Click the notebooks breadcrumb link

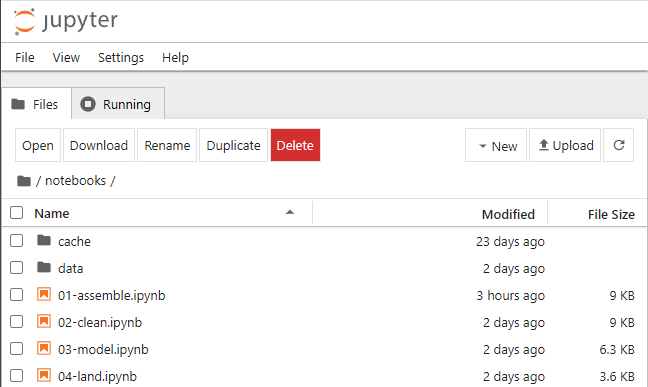click(75, 181)
